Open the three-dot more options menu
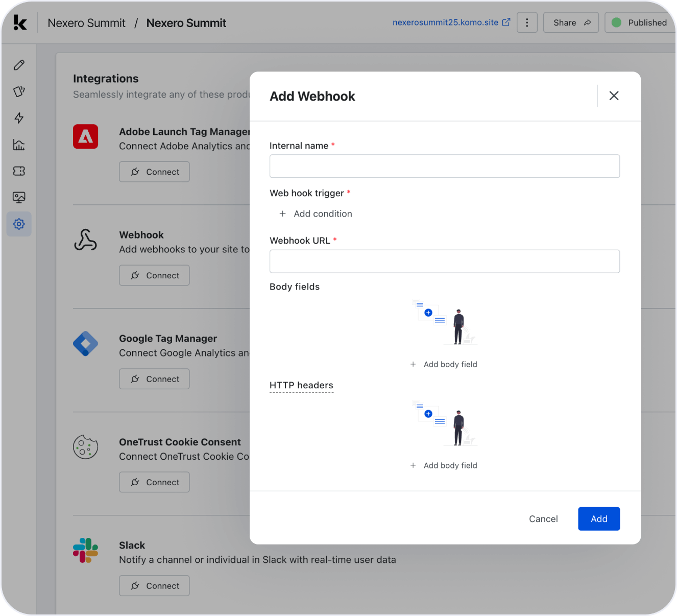The width and height of the screenshot is (677, 616). point(527,22)
